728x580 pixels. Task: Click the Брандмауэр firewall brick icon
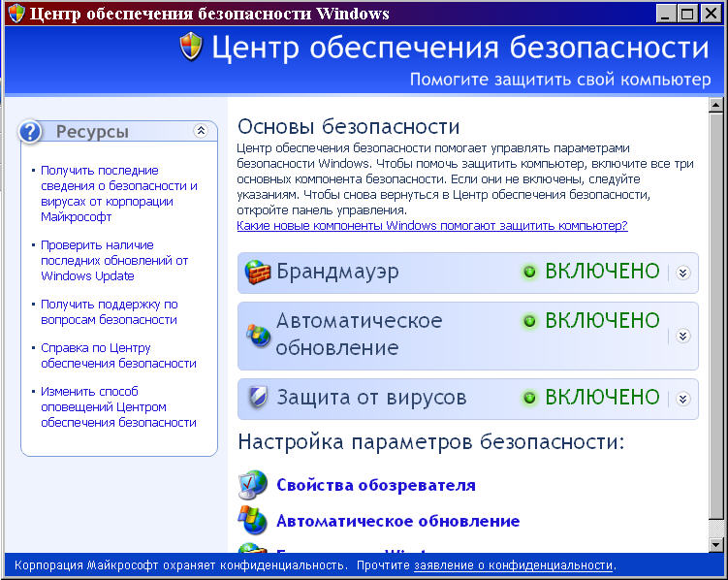tap(258, 273)
